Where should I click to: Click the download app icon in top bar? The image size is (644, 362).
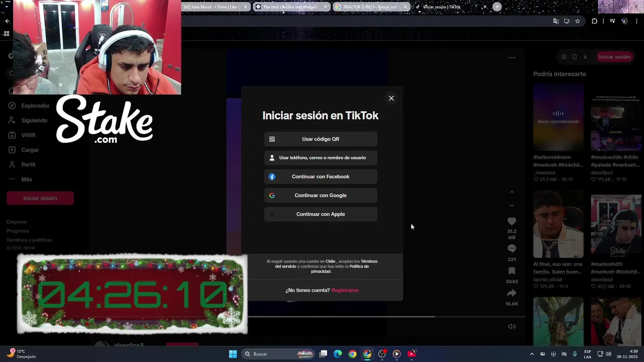585,57
